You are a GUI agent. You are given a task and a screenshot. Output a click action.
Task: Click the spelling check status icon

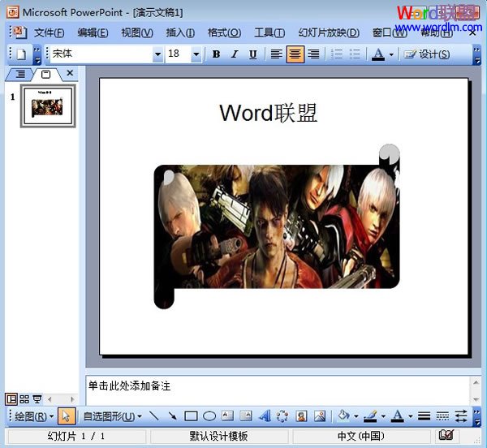click(x=446, y=435)
